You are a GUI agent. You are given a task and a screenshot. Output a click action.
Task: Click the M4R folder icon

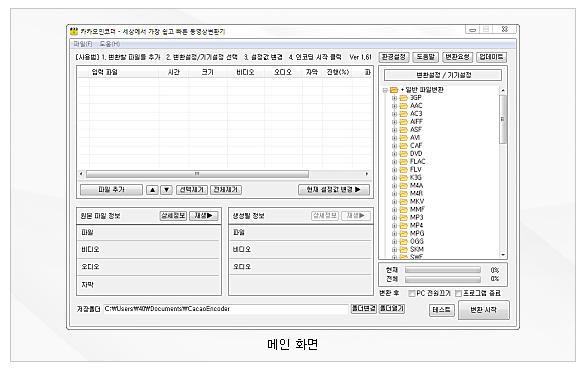point(404,194)
